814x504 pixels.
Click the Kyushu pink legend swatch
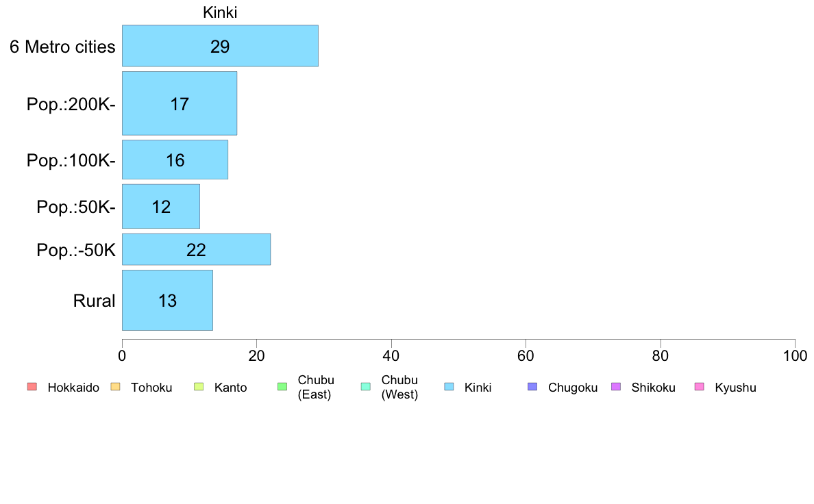coord(700,387)
